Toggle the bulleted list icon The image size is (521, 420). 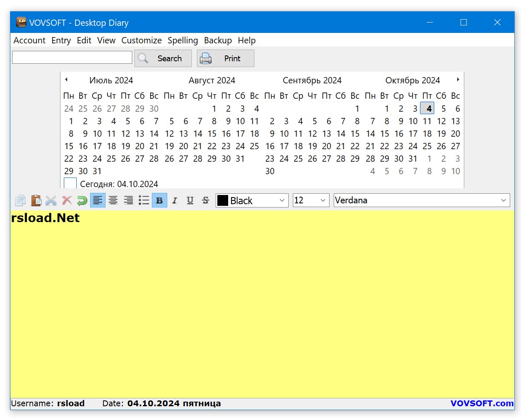pos(143,200)
